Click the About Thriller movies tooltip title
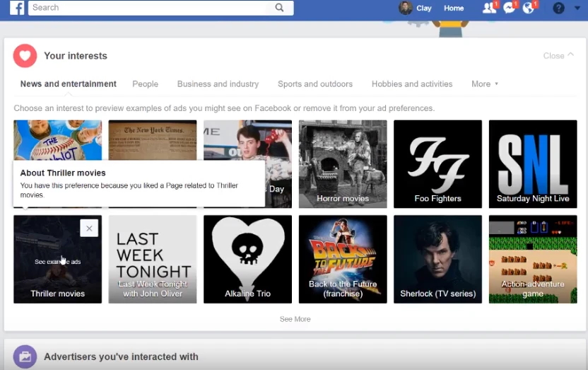The height and width of the screenshot is (370, 588). click(x=63, y=173)
